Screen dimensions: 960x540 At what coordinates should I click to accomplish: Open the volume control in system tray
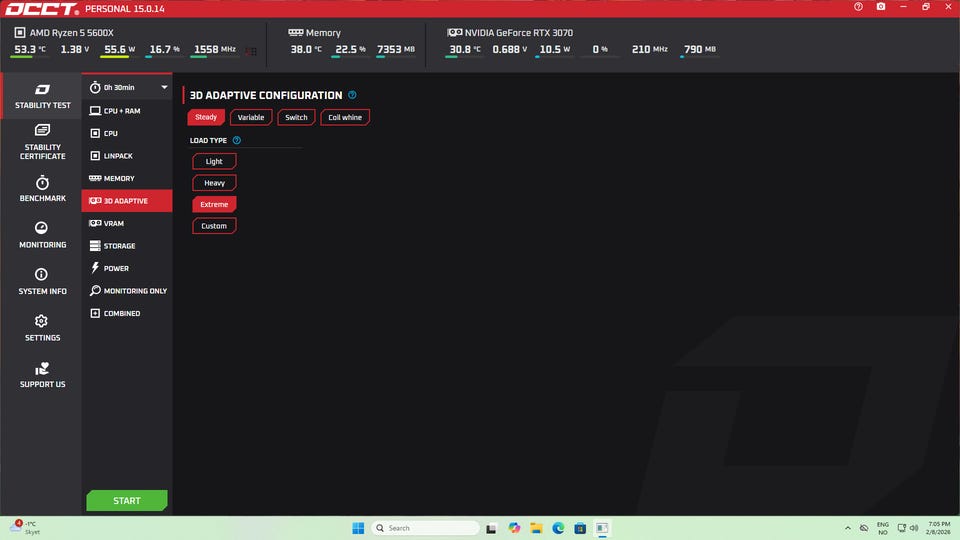pyautogui.click(x=914, y=528)
